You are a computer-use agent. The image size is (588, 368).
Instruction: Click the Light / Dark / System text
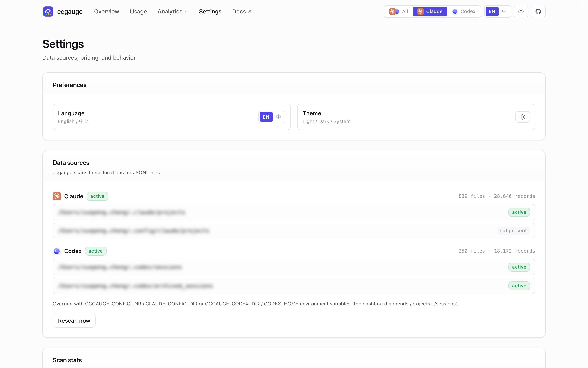[326, 121]
